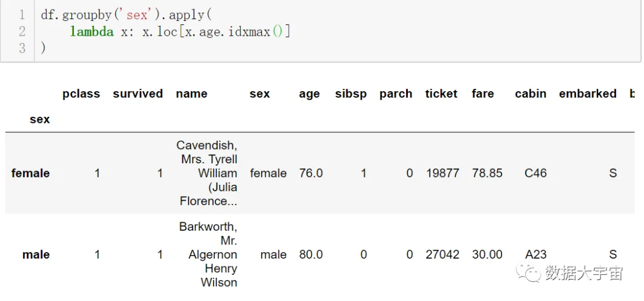The width and height of the screenshot is (644, 301).
Task: Click the age value 76.0
Action: (311, 173)
